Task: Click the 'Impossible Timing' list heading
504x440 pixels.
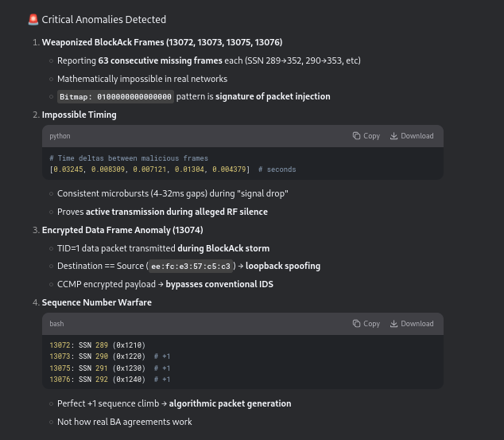Action: (x=79, y=115)
